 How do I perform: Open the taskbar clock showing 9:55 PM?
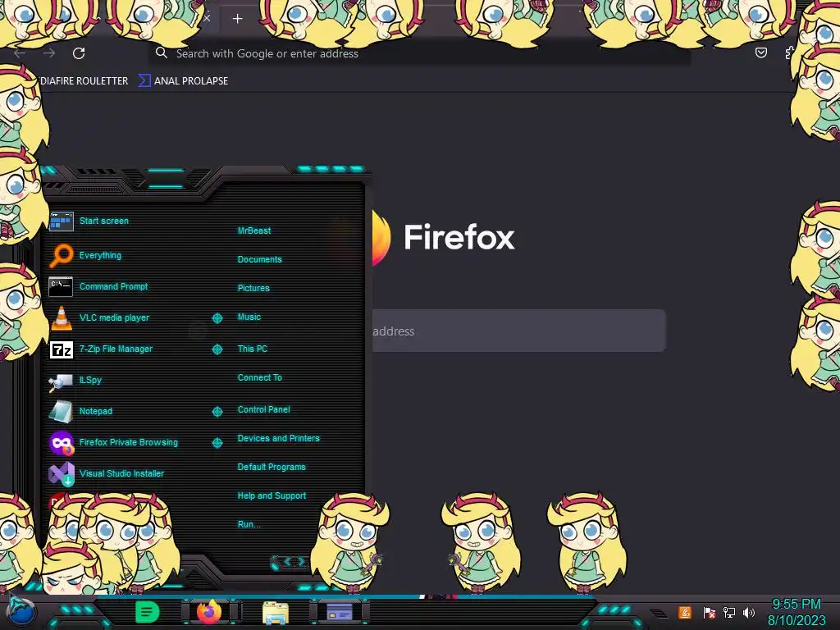(x=797, y=612)
